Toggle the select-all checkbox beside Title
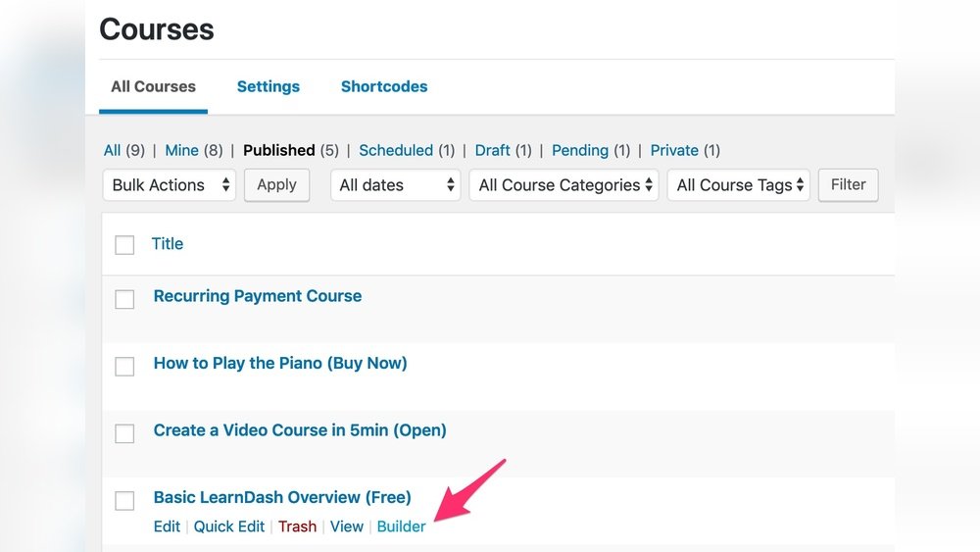Image resolution: width=980 pixels, height=552 pixels. [124, 245]
